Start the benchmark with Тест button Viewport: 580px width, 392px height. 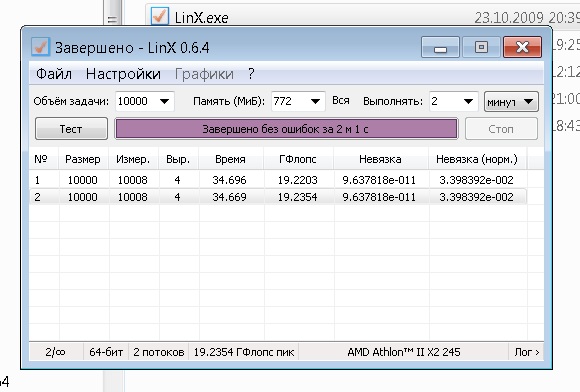pyautogui.click(x=71, y=129)
